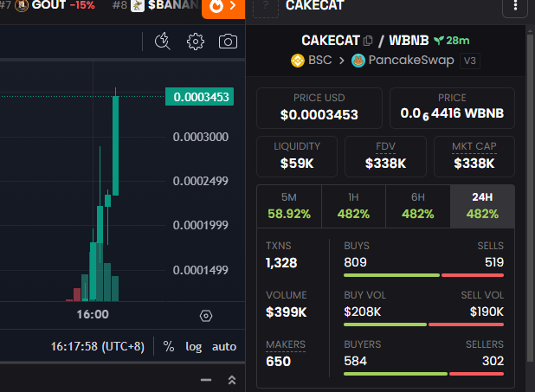Click the PancakeSwap DEX link
The image size is (535, 392).
point(403,61)
